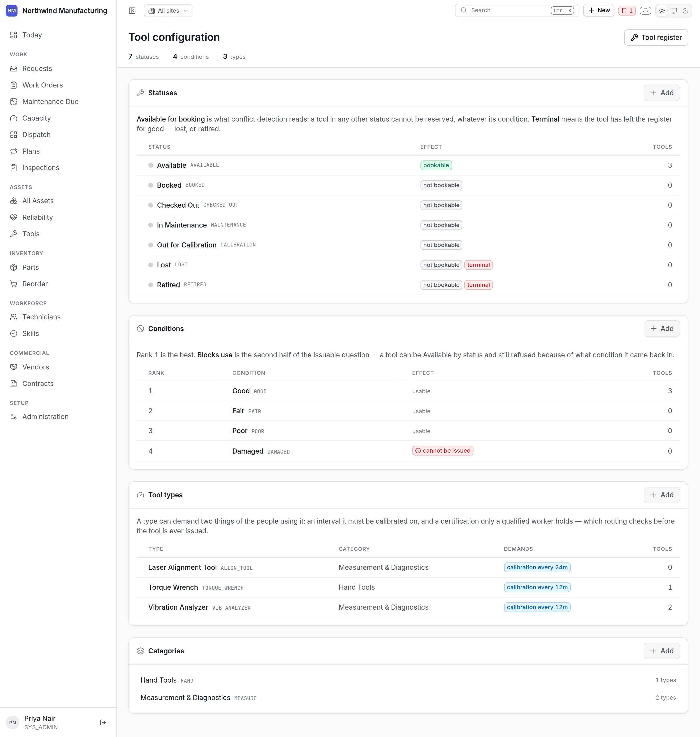Click the Contracts document icon

(14, 384)
